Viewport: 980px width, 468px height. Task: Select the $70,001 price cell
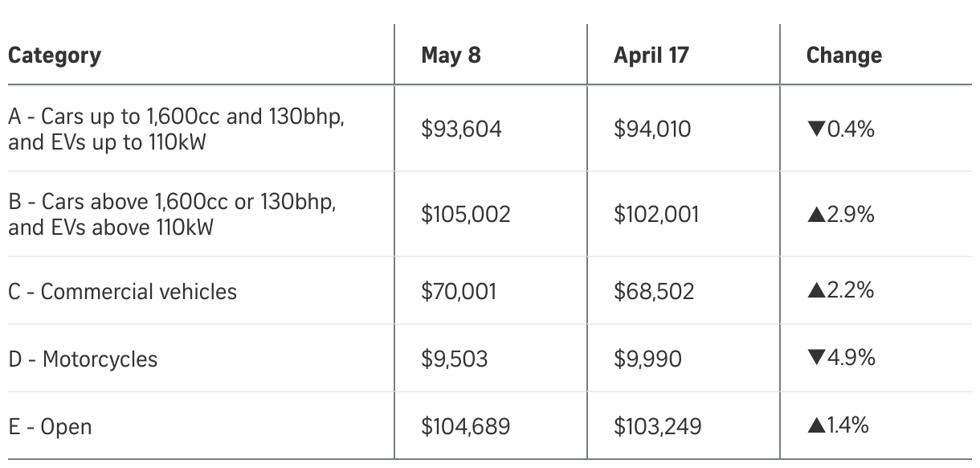(x=459, y=291)
